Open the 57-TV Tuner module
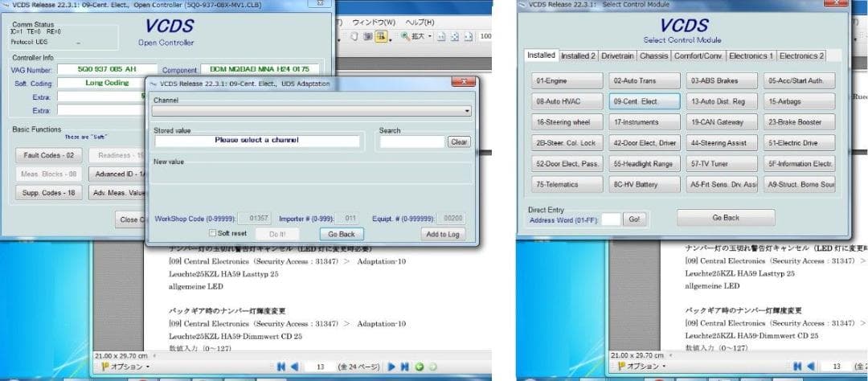Image resolution: width=868 pixels, height=381 pixels. [722, 164]
